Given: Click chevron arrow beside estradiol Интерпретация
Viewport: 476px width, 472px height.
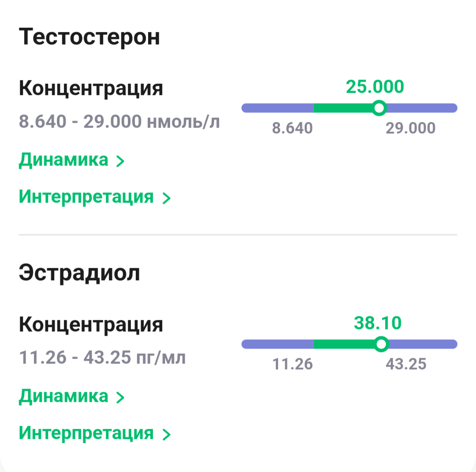Looking at the screenshot, I should (x=166, y=435).
